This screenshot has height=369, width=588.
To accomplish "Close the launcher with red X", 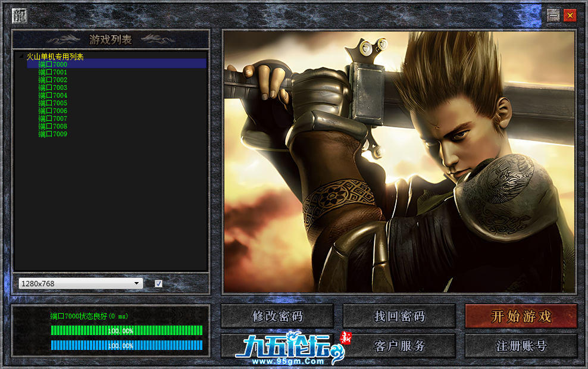I will tap(570, 16).
